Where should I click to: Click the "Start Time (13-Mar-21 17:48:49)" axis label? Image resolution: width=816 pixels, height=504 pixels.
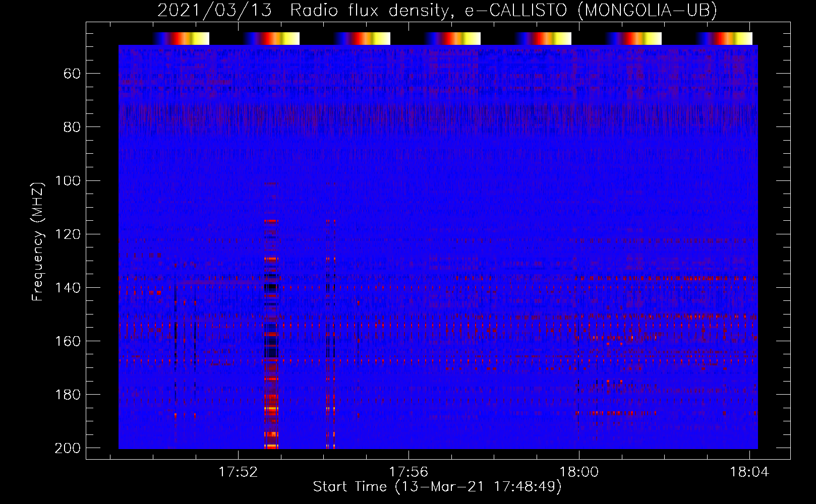click(x=437, y=487)
